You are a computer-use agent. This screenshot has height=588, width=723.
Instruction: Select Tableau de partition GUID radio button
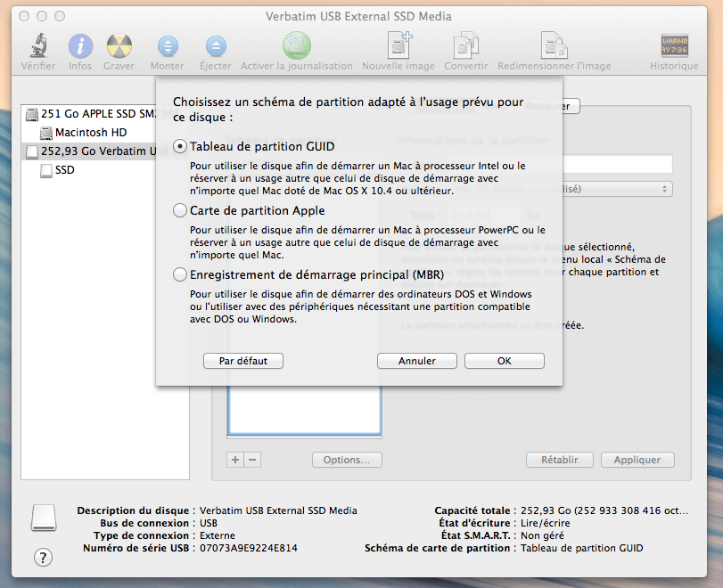tap(180, 146)
